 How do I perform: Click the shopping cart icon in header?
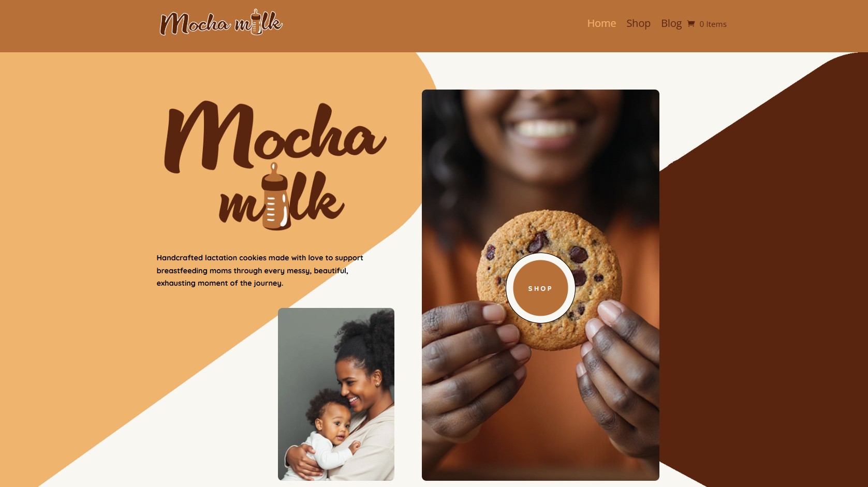(690, 24)
